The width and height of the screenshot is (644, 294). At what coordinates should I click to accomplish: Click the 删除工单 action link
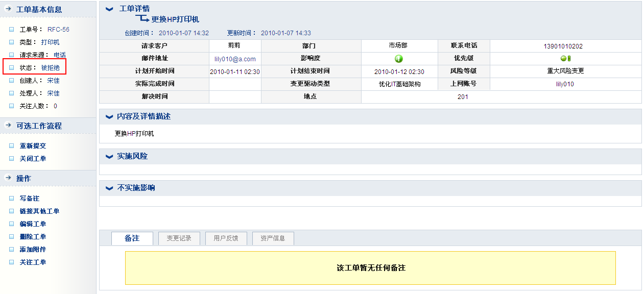click(x=33, y=237)
